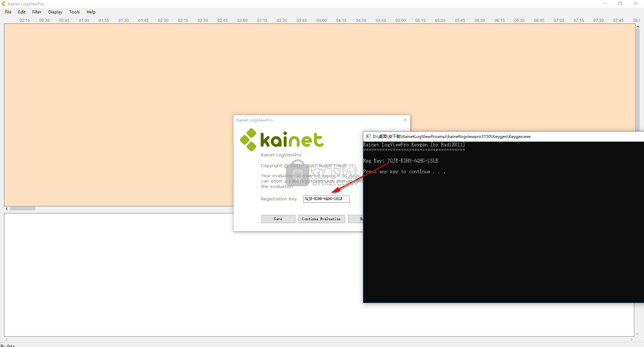The image size is (644, 347).
Task: Open the Tools menu
Action: (x=74, y=12)
